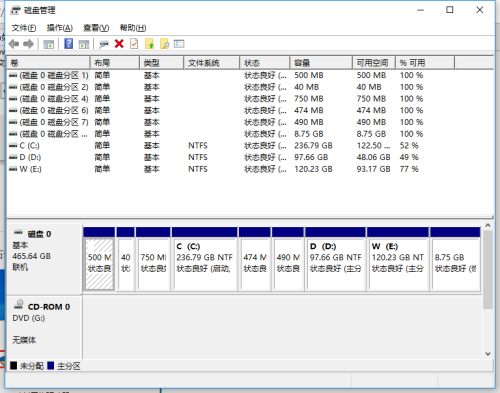The width and height of the screenshot is (500, 393).
Task: Click the folder with magnifier icon
Action: (164, 44)
